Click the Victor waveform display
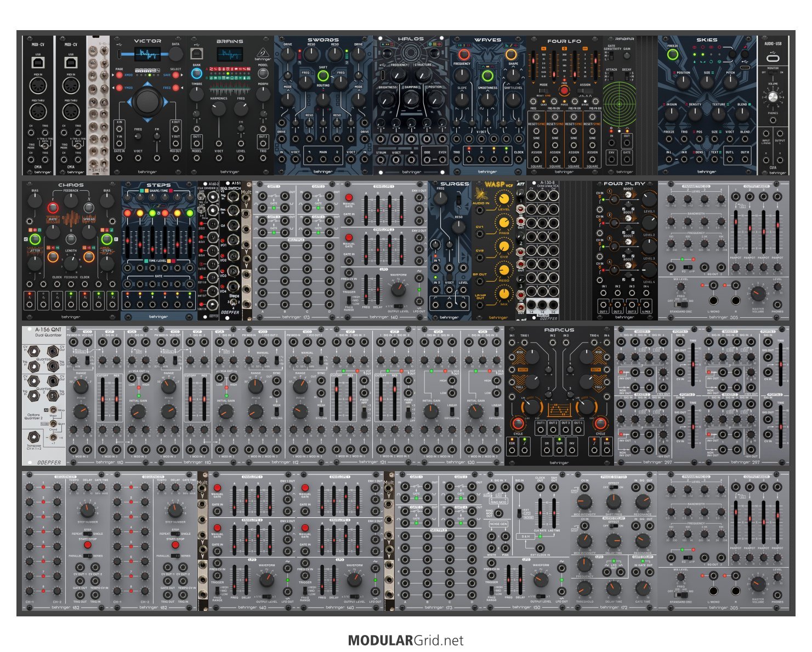 click(147, 53)
